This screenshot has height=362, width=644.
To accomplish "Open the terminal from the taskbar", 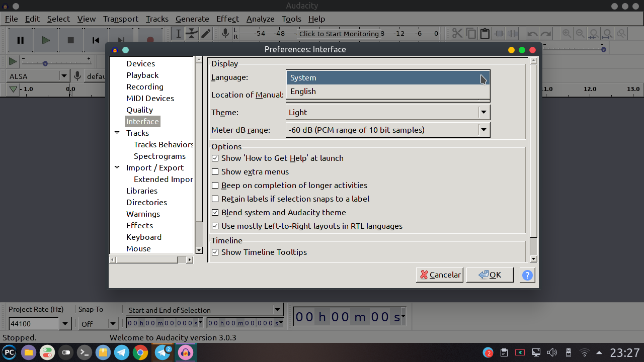I will point(85,352).
